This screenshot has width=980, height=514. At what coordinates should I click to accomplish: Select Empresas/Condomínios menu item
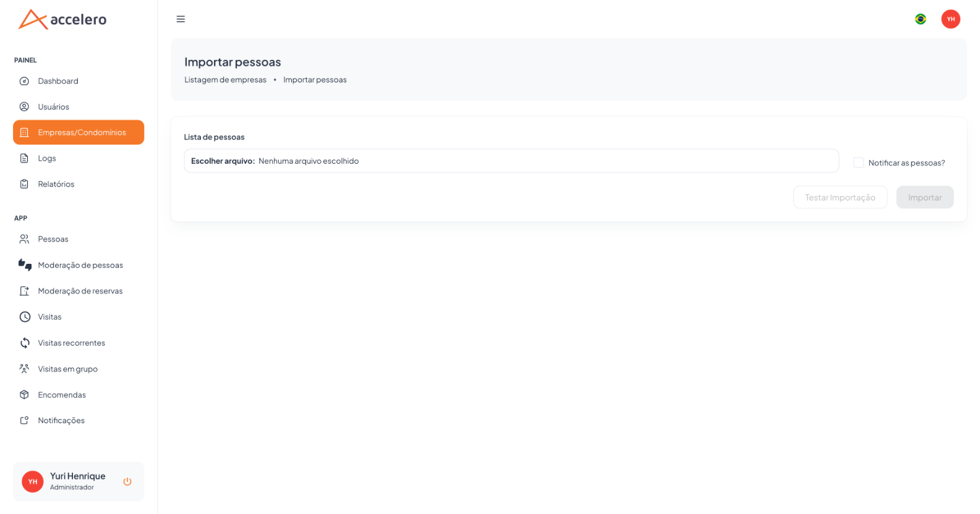click(79, 132)
